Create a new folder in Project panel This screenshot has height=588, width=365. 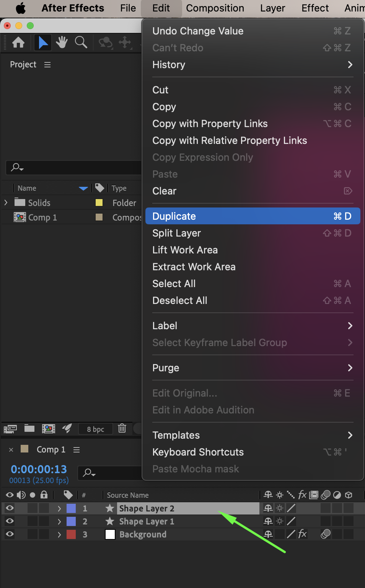click(x=29, y=428)
